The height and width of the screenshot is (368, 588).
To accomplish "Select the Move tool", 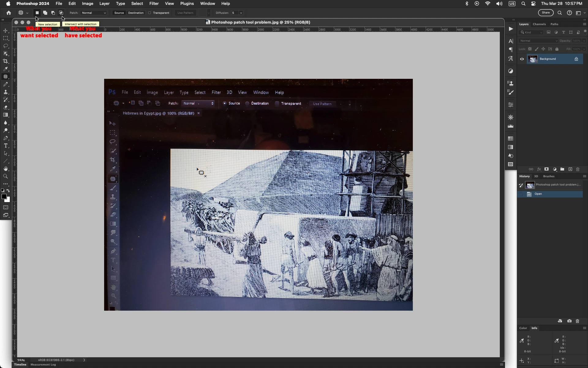I will [x=6, y=31].
